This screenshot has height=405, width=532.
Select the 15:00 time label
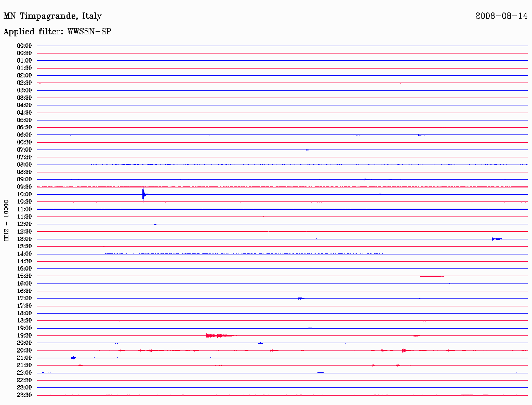coord(24,268)
